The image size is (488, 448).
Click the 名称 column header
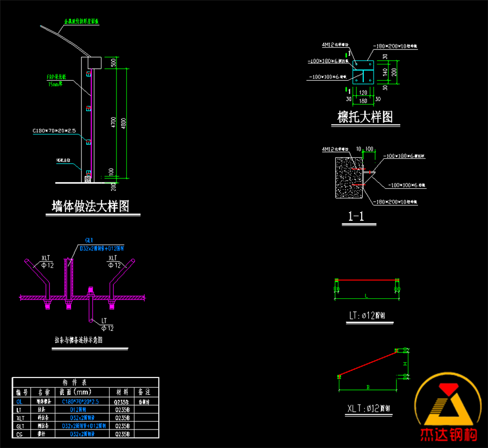pyautogui.click(x=43, y=392)
